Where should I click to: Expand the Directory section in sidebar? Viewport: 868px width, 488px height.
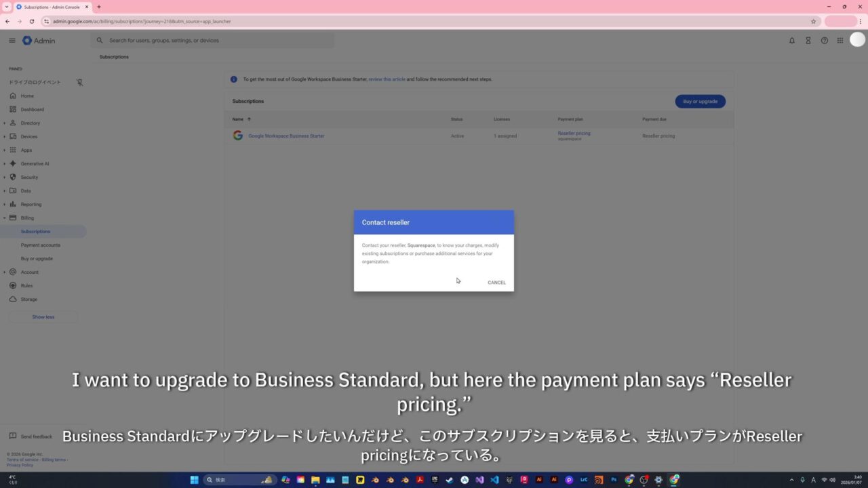(x=5, y=123)
